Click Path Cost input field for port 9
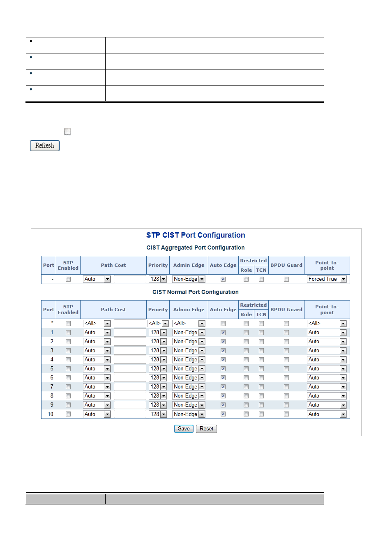 pyautogui.click(x=130, y=405)
